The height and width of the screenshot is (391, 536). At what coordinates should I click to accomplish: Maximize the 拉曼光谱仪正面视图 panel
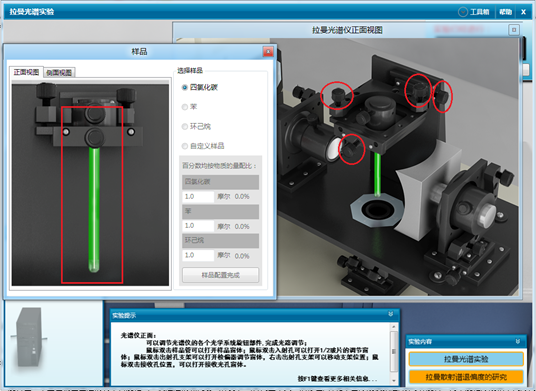[x=514, y=30]
